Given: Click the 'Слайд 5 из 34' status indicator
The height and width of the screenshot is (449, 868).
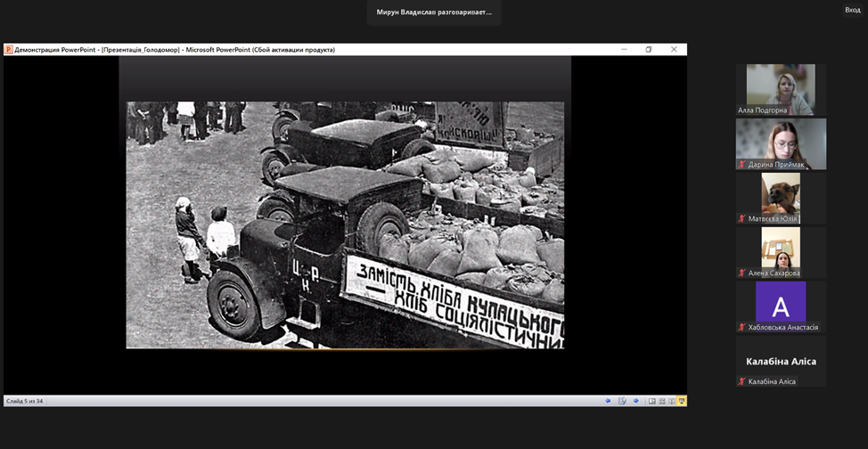Looking at the screenshot, I should point(25,401).
